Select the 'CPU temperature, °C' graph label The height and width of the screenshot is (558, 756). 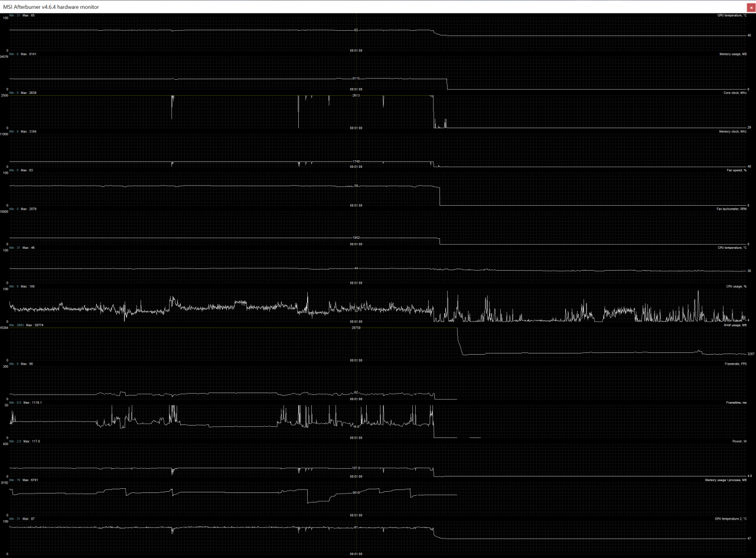coord(732,248)
